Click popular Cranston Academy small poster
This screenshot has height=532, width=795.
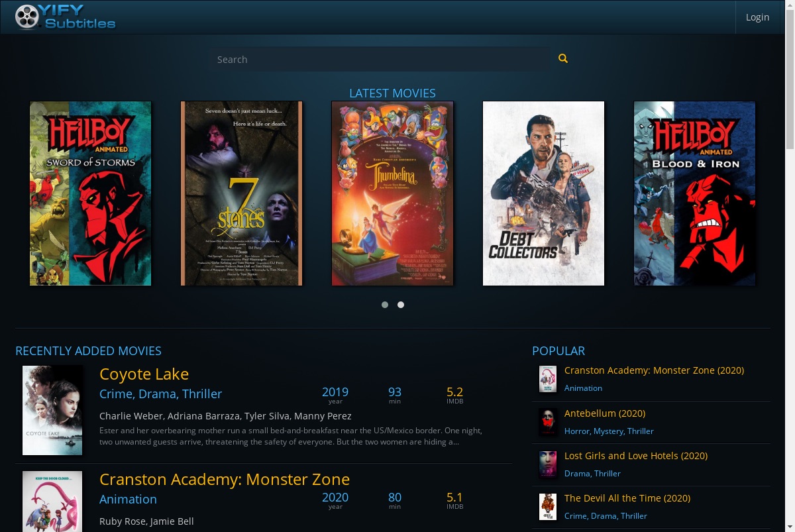click(547, 379)
